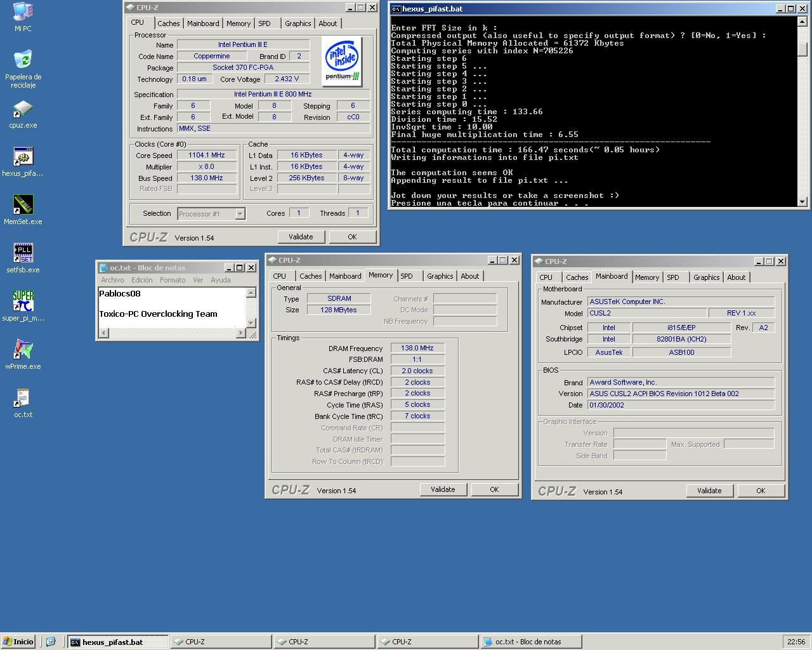Click the Model CUSL2 mainboard field

coord(646,313)
